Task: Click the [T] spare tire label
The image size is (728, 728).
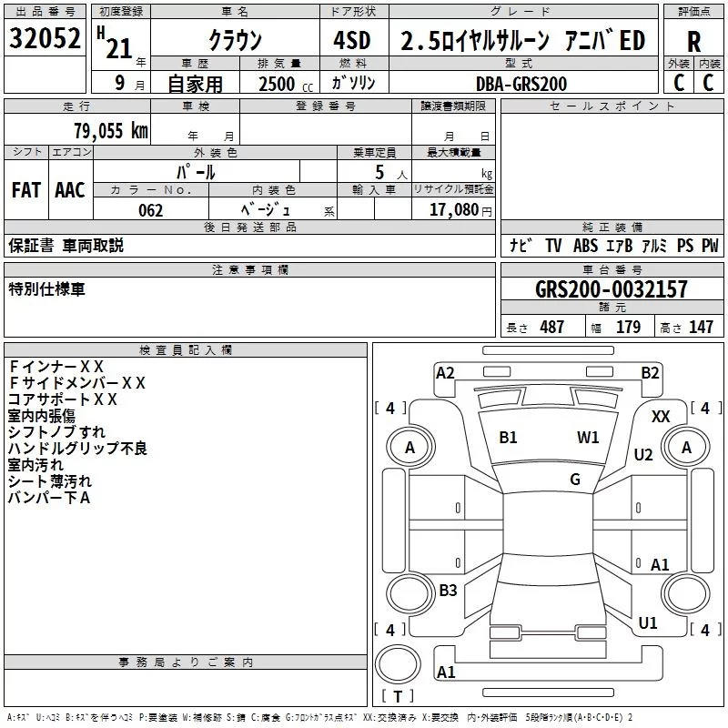Action: (398, 697)
